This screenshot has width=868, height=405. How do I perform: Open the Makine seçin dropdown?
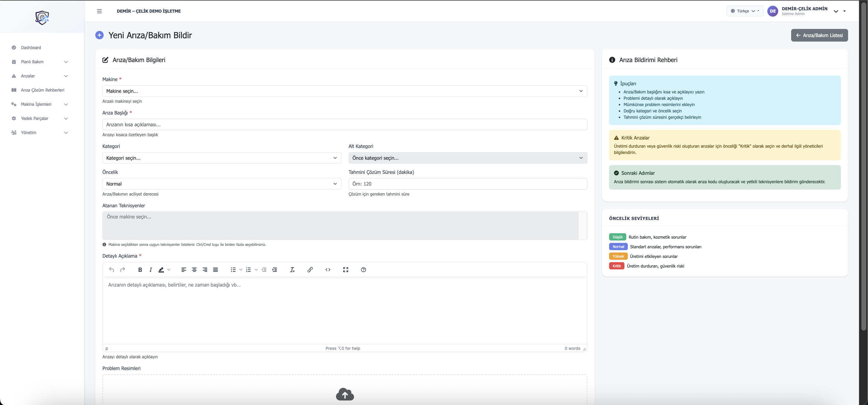[x=344, y=91]
